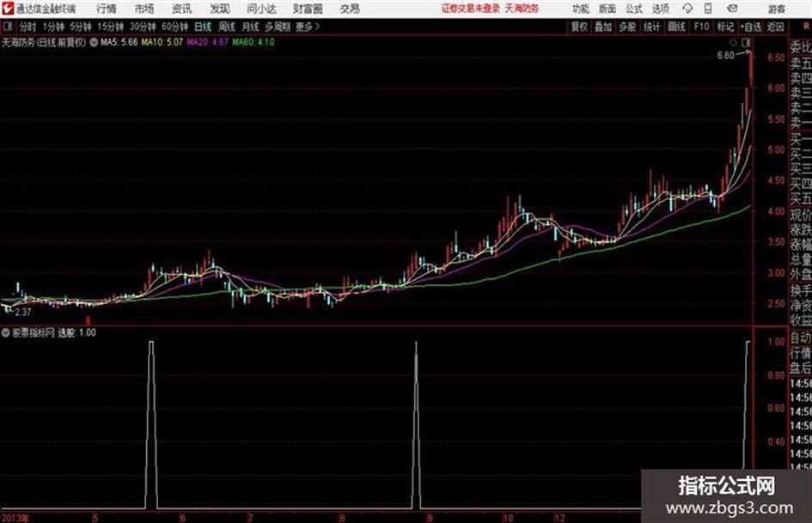The image size is (812, 523).
Task: Click the 6.60 high price label
Action: (725, 56)
